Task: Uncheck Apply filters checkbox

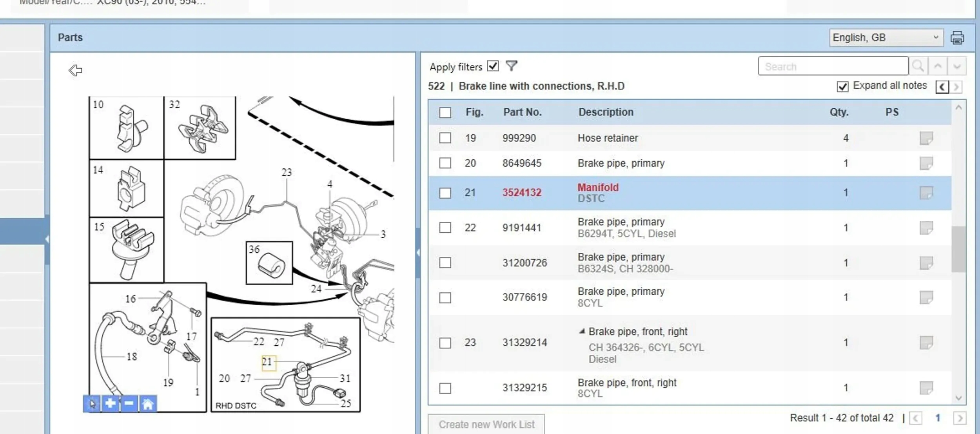Action: coord(493,66)
